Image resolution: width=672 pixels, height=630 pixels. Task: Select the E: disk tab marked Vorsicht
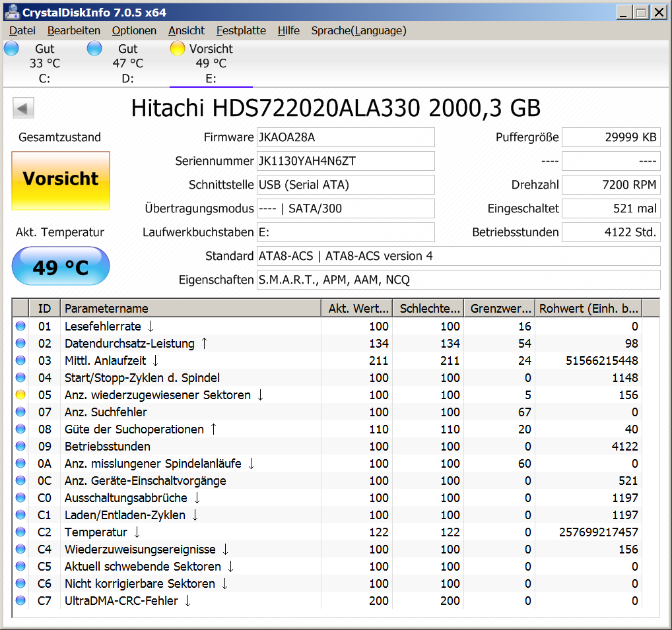211,63
